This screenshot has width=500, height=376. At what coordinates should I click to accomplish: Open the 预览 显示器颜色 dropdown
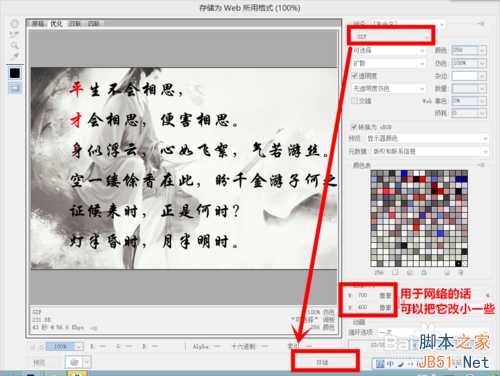pos(427,138)
